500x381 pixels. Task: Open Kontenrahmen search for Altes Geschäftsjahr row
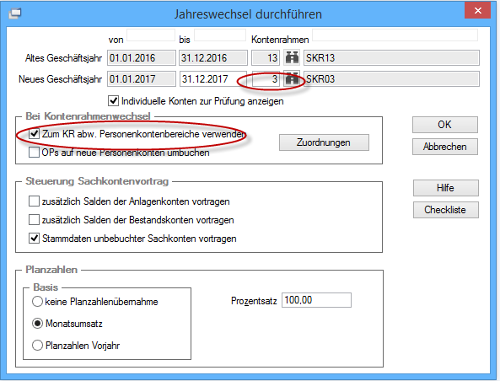[292, 58]
